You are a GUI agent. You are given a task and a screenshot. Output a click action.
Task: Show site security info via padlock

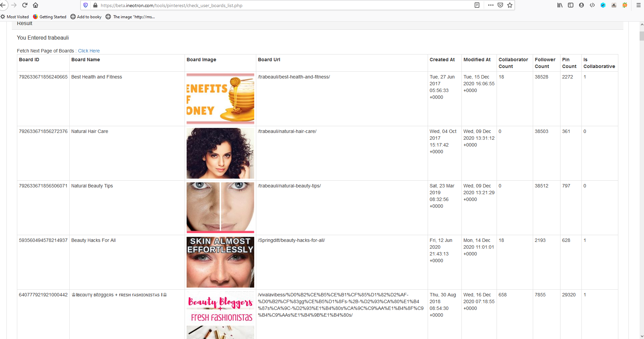(95, 5)
